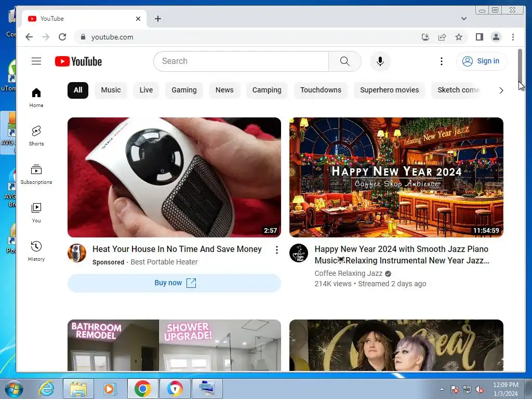Open the Windows Start menu
This screenshot has width=532, height=399.
click(x=14, y=389)
